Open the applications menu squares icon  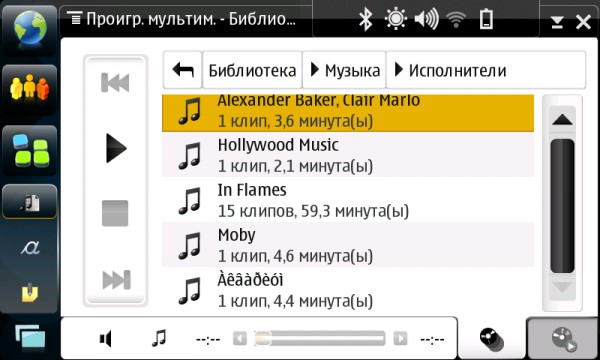(x=30, y=151)
